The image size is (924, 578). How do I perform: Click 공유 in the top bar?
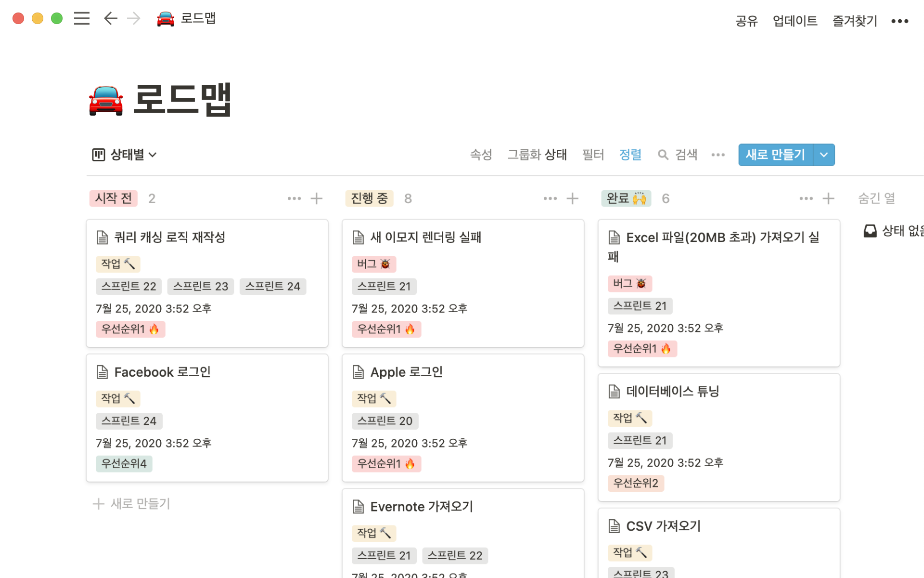click(746, 21)
